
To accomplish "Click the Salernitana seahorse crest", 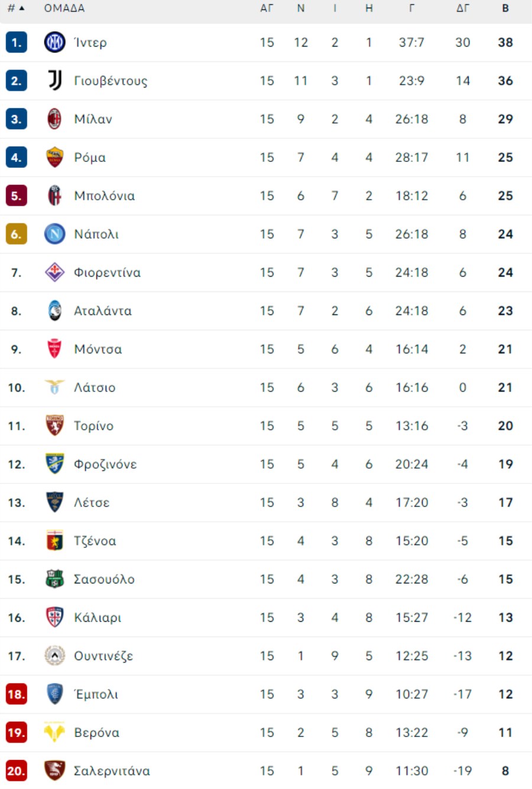I will coord(54,771).
